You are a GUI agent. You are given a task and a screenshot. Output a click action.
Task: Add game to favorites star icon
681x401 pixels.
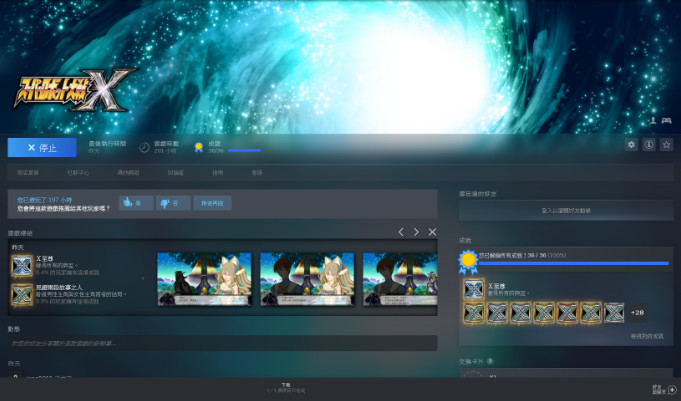click(666, 145)
